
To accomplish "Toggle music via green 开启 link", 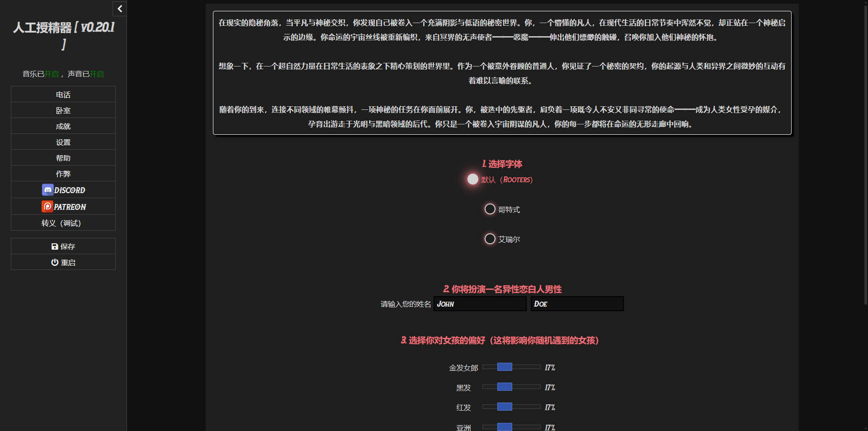I will [52, 74].
